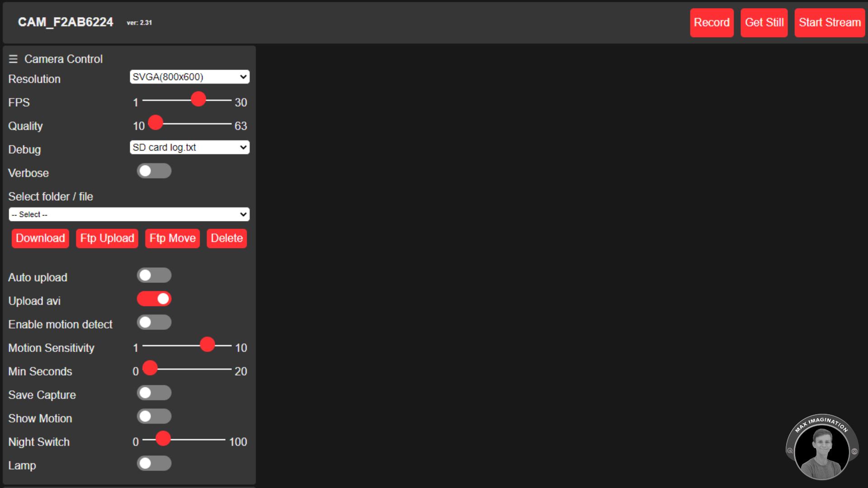This screenshot has width=868, height=488.
Task: Click Delete to remove selected file
Action: (226, 238)
